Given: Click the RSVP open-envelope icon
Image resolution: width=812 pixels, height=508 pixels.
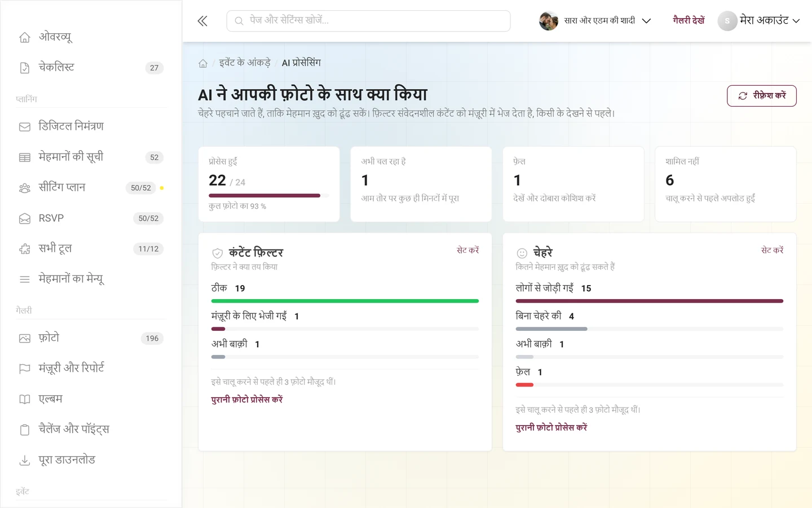Looking at the screenshot, I should (25, 218).
